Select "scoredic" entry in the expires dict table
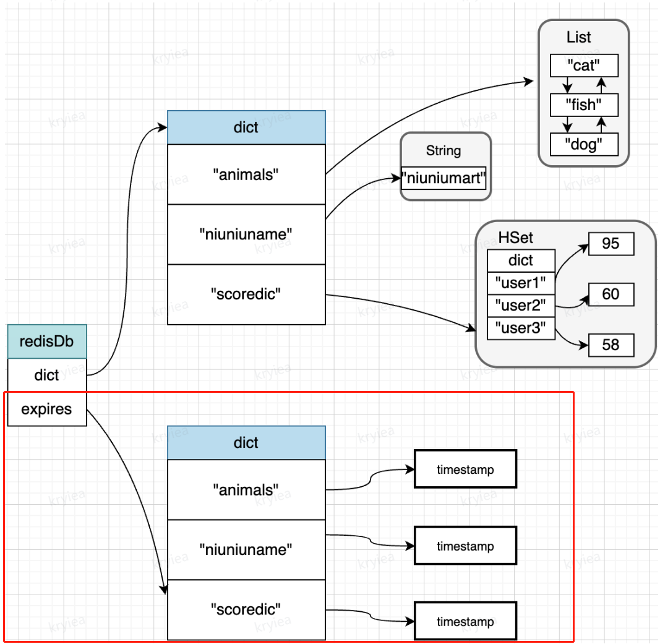The width and height of the screenshot is (660, 644). click(x=246, y=609)
